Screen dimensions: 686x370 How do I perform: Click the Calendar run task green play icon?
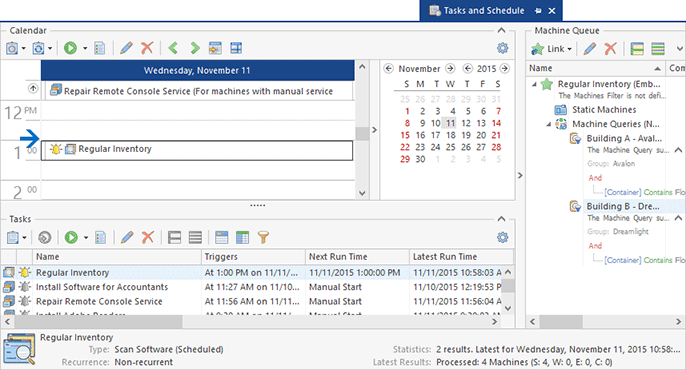(x=70, y=48)
